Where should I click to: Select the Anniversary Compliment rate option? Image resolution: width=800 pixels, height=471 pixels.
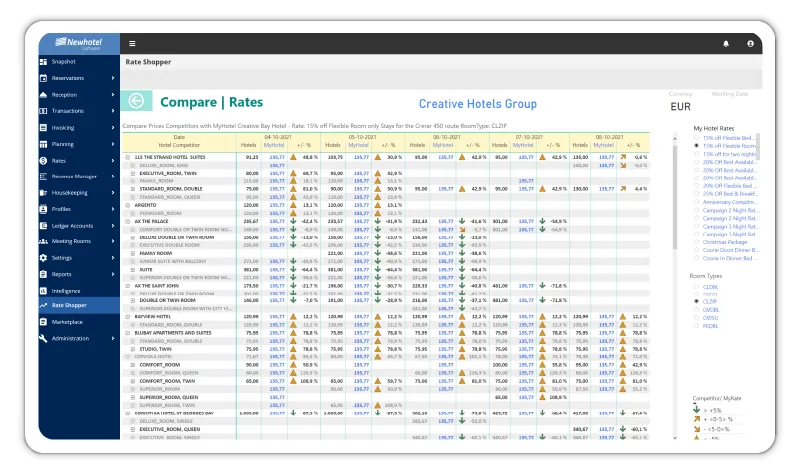tap(696, 202)
